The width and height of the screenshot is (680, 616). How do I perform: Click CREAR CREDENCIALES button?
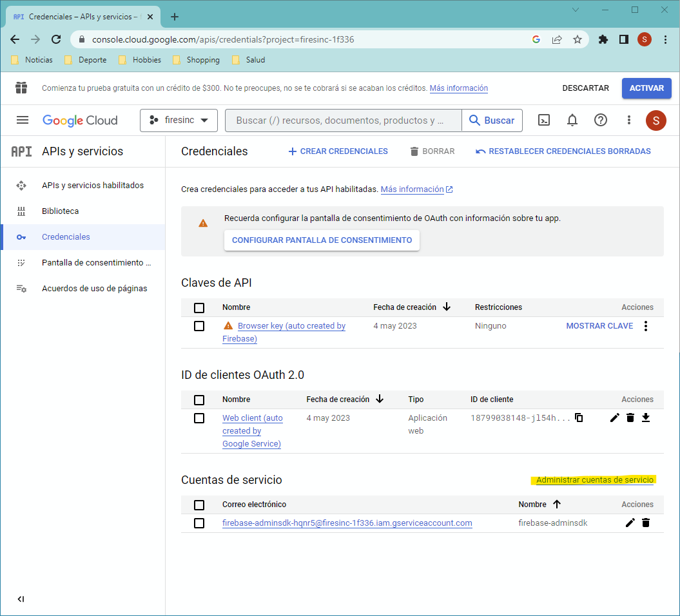[x=338, y=151]
